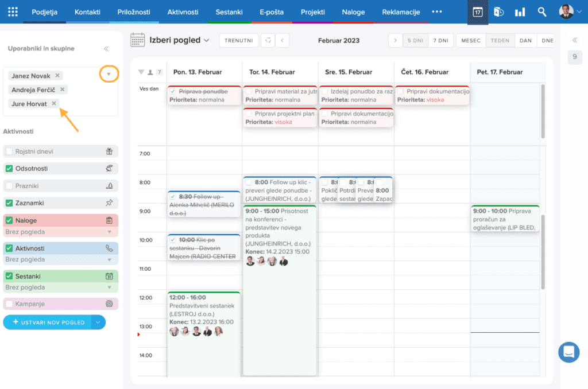
Task: Remove Jure Horvat from selected users
Action: (x=54, y=103)
